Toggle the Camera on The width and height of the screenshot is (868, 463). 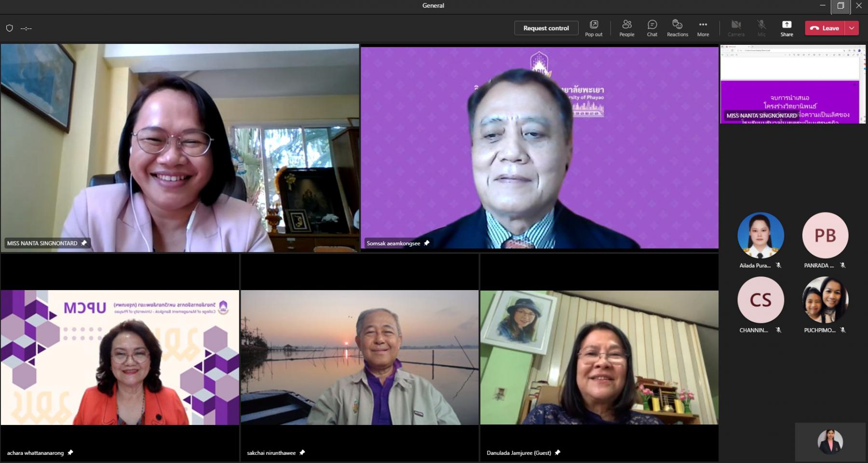pos(736,28)
